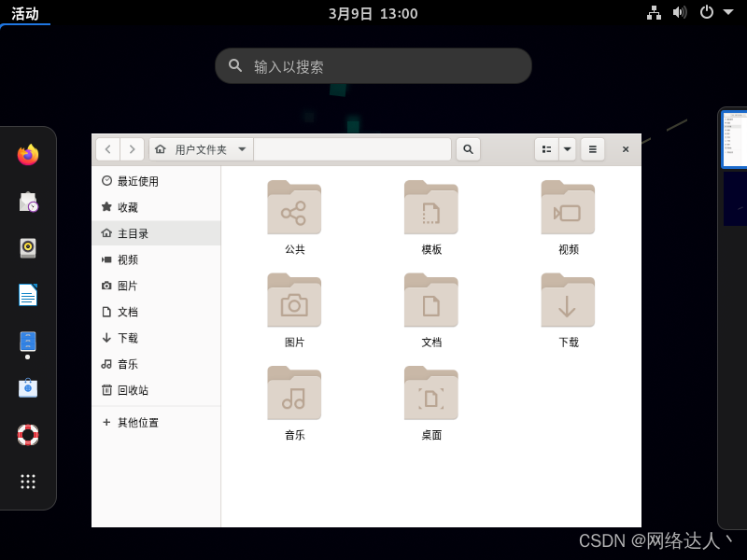Image resolution: width=747 pixels, height=560 pixels.
Task: Open Rhythmbox music player in dock
Action: click(28, 247)
